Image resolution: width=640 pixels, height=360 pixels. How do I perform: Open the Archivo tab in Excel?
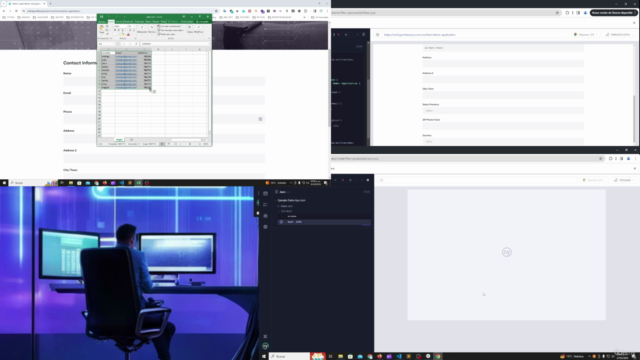coord(102,21)
